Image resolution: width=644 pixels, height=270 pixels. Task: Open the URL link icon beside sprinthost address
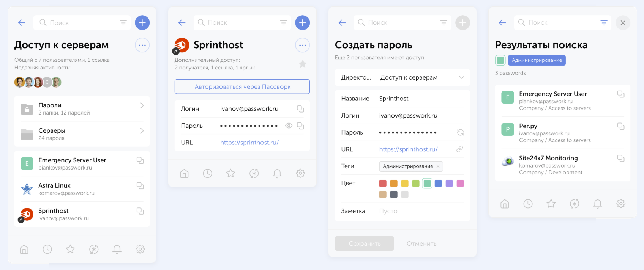click(460, 149)
